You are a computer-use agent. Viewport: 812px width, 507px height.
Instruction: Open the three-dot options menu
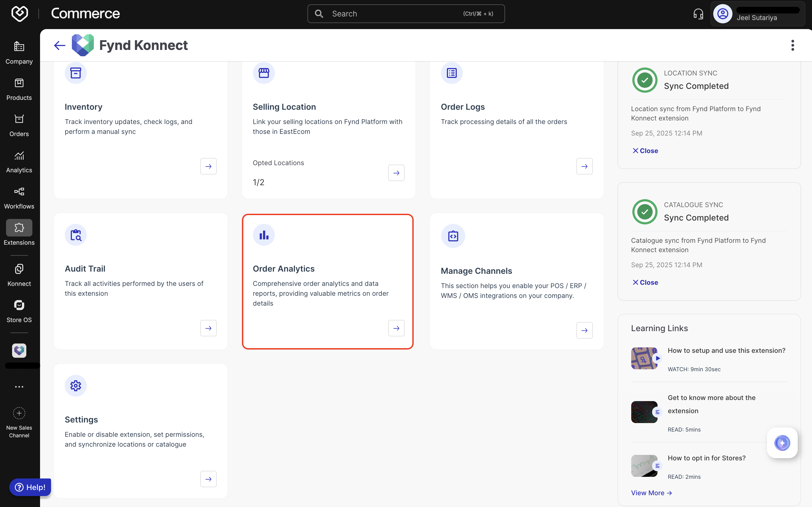point(793,45)
